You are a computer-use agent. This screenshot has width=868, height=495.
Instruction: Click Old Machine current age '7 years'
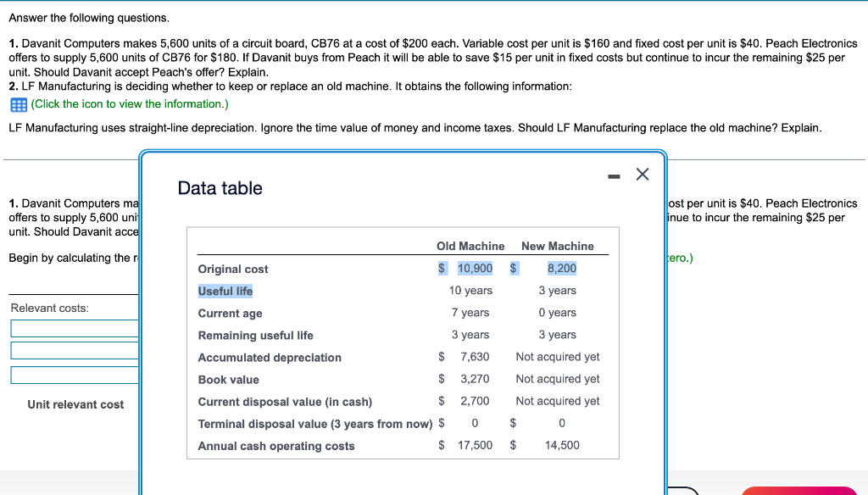(x=470, y=313)
